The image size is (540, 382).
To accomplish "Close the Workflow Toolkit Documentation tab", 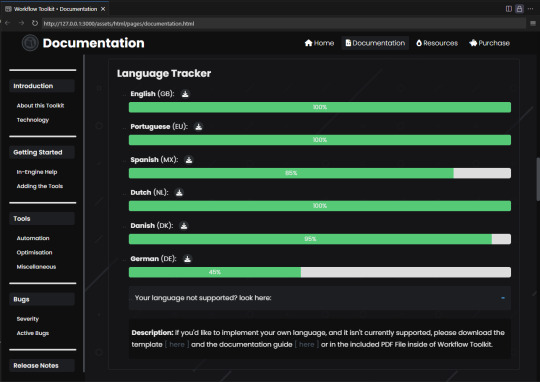I will pos(103,9).
